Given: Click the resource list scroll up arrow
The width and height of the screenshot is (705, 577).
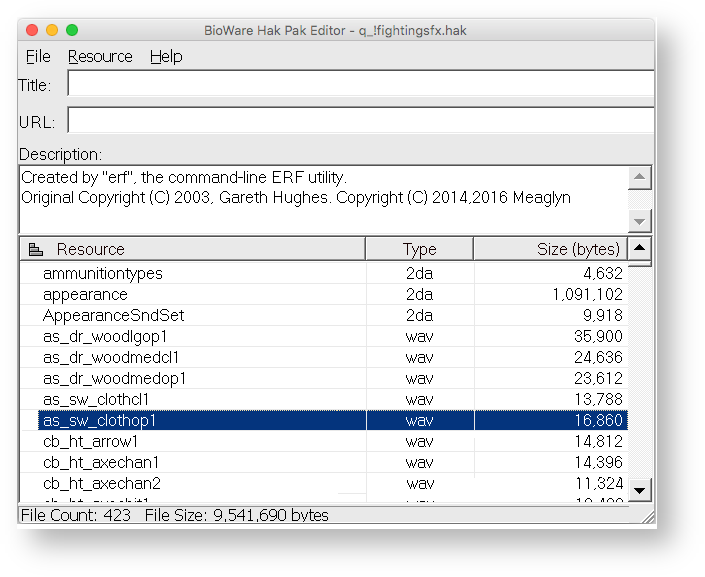Looking at the screenshot, I should pyautogui.click(x=639, y=248).
